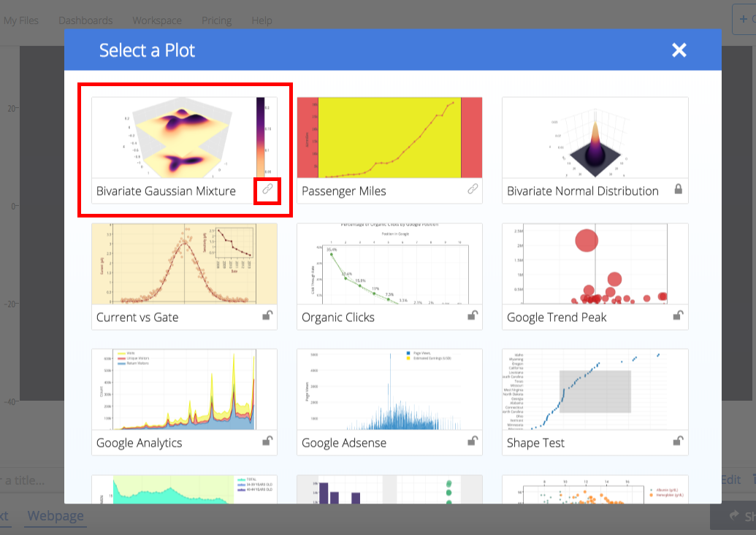Open the Workspace menu item

pyautogui.click(x=157, y=20)
